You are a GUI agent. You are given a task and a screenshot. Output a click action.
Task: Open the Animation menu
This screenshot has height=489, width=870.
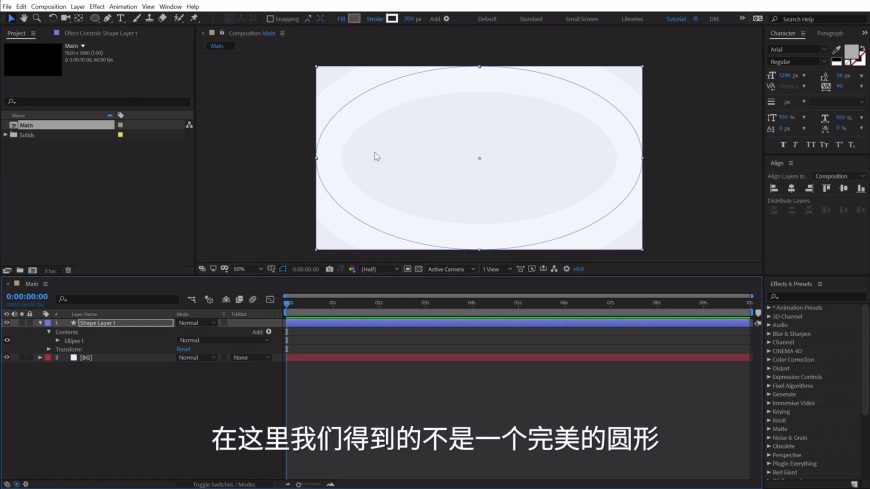tap(123, 7)
